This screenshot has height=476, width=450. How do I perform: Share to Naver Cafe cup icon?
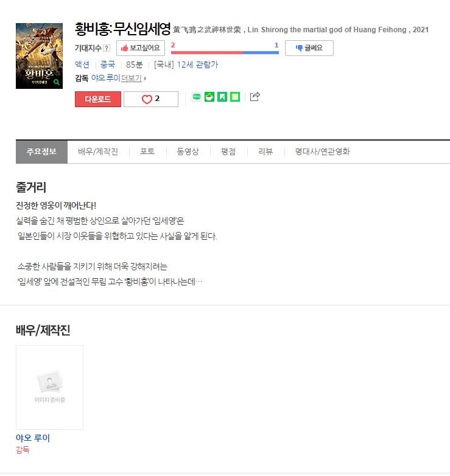(209, 97)
